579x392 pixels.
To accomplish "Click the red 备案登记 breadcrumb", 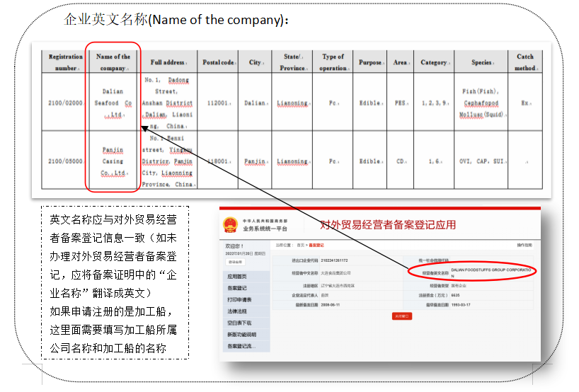I will coord(316,245).
